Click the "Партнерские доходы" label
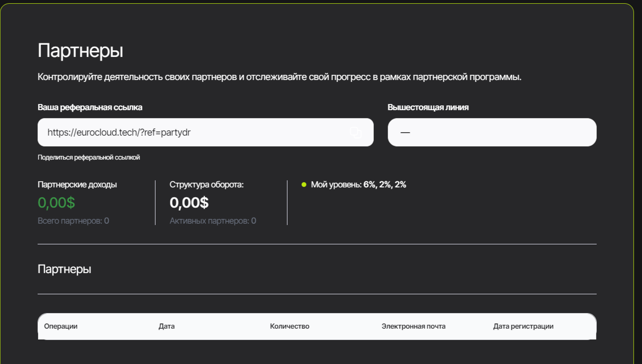Image resolution: width=642 pixels, height=364 pixels. tap(77, 185)
